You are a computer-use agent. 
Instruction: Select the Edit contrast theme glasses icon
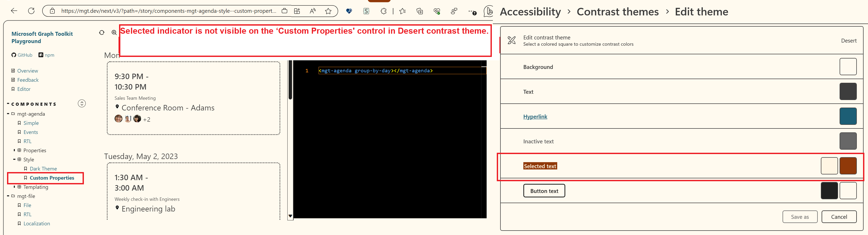coord(512,40)
